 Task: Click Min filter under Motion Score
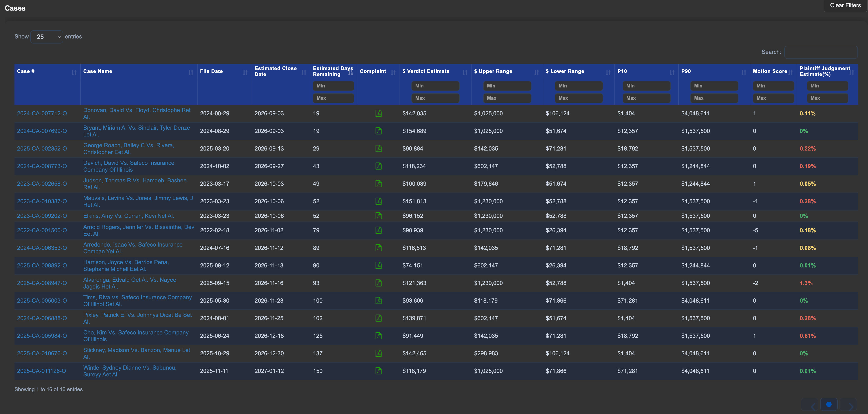pyautogui.click(x=773, y=86)
